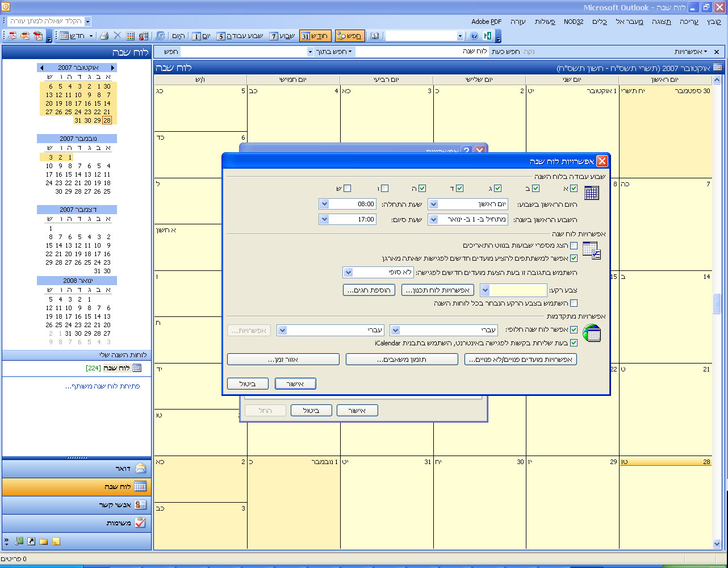Open the first week of year dropdown
This screenshot has width=728, height=568.
click(x=433, y=219)
